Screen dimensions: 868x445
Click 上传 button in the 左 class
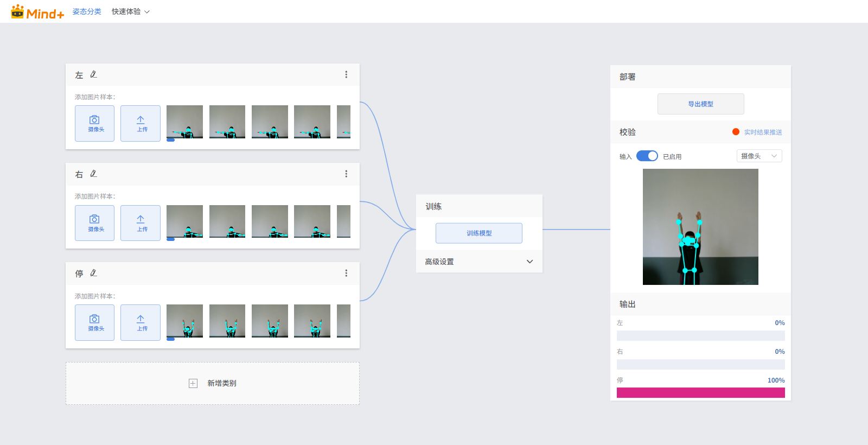tap(141, 123)
